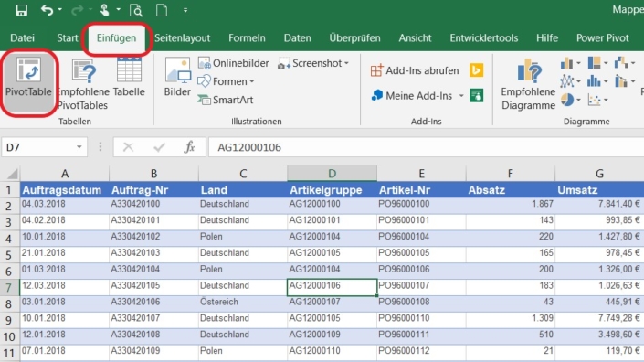Open Empfohlene Diagramme

(528, 84)
